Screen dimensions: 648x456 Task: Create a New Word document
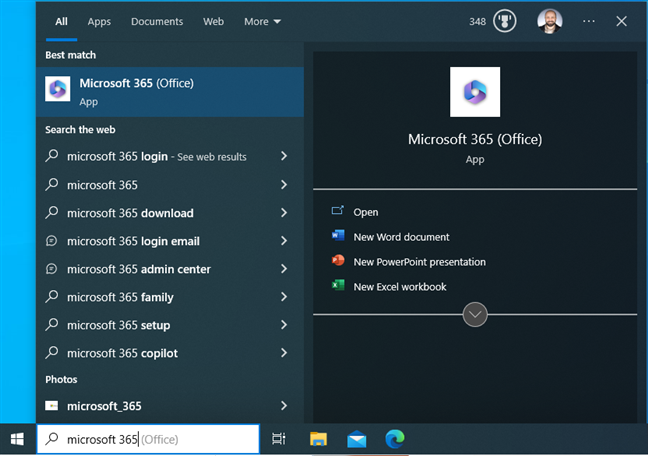tap(401, 237)
